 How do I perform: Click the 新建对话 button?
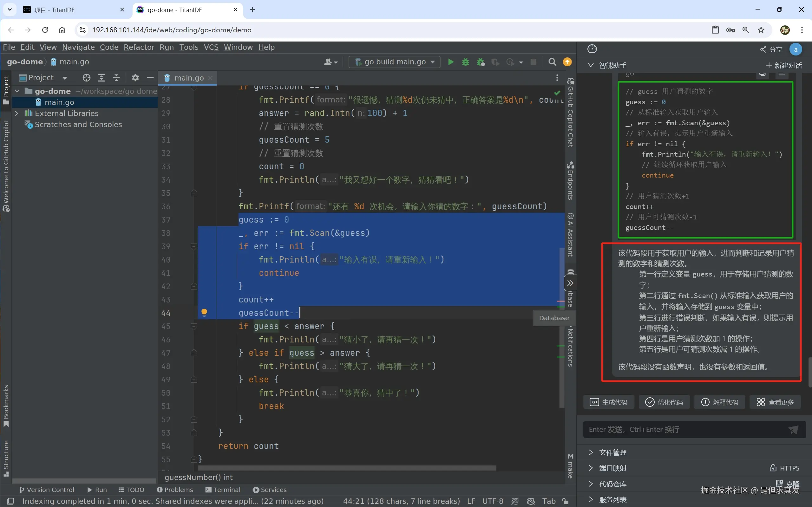tap(784, 65)
